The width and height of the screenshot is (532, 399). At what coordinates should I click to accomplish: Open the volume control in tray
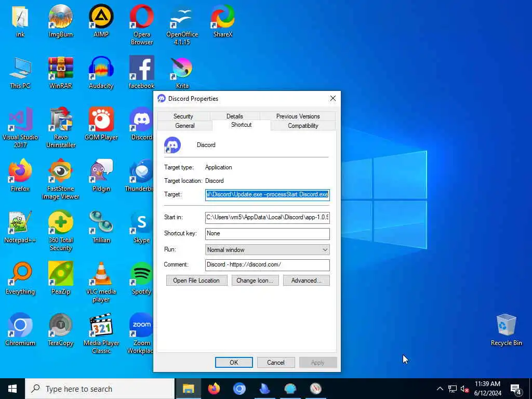click(x=464, y=389)
